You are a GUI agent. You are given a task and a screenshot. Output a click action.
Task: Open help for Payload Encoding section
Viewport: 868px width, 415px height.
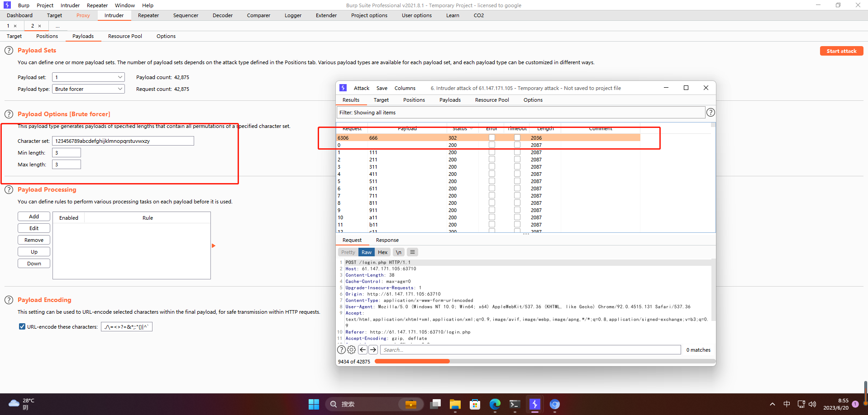[x=9, y=300]
